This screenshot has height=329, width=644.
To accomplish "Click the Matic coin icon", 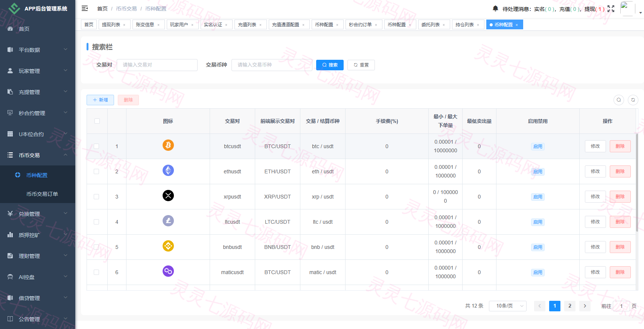I will click(x=168, y=271).
